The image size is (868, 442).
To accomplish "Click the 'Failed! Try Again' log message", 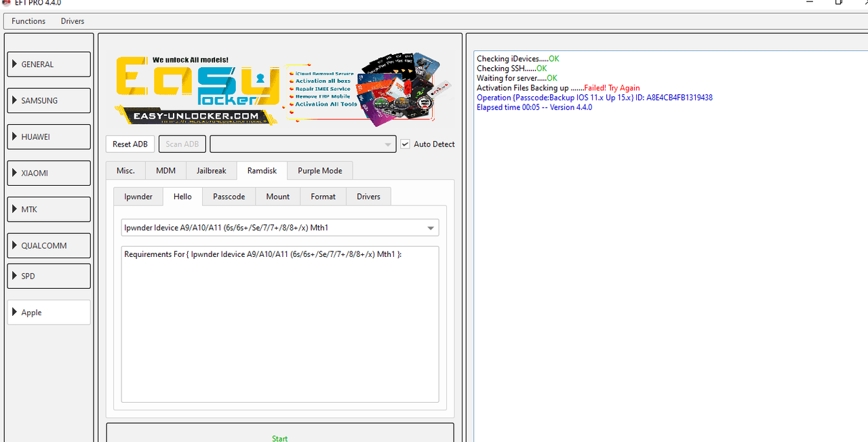I will pyautogui.click(x=612, y=88).
